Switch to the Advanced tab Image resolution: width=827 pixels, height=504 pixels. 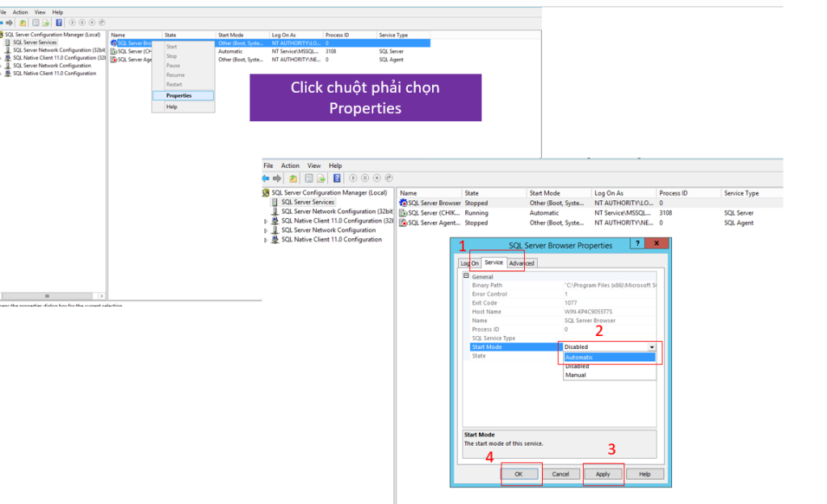click(522, 263)
